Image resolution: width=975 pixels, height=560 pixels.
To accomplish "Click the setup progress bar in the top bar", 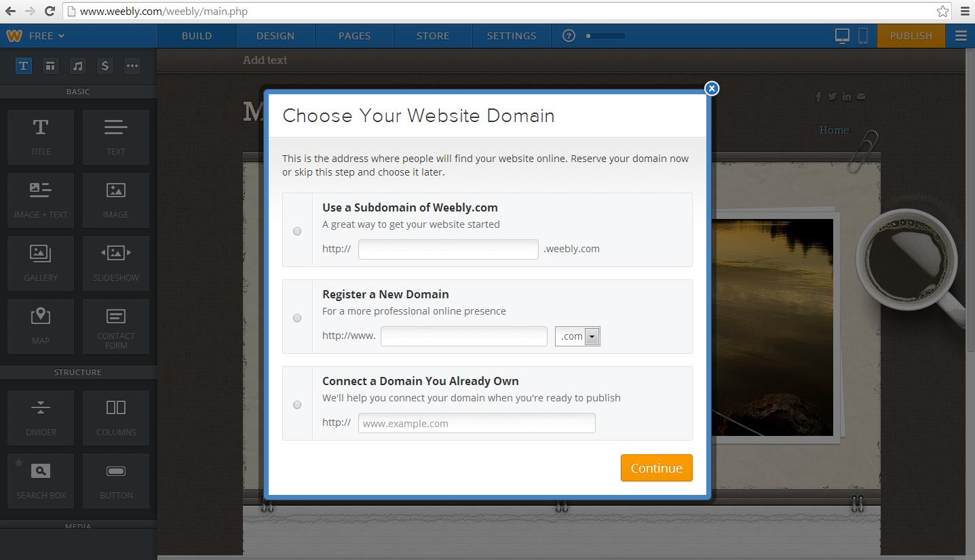I will point(605,36).
